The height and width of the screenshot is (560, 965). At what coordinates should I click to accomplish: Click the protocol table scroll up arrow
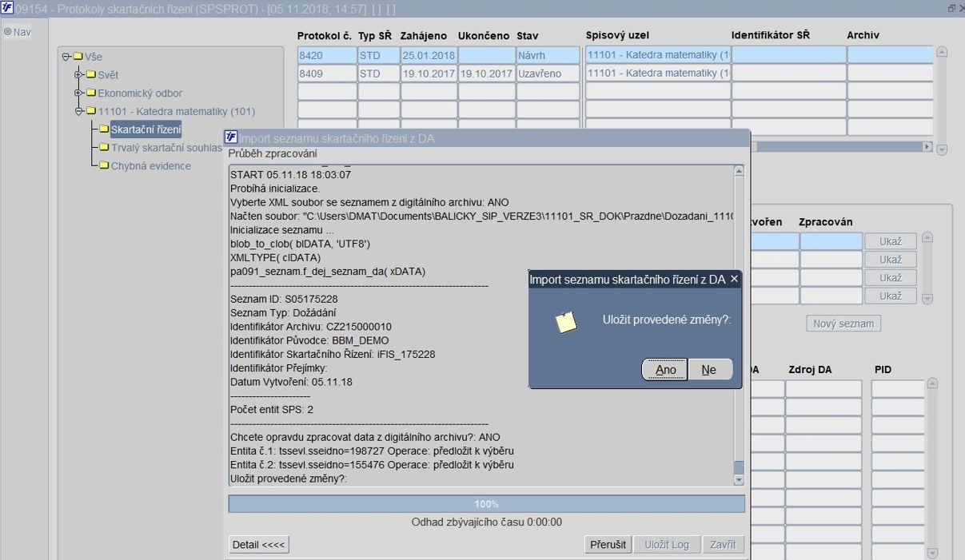[942, 52]
